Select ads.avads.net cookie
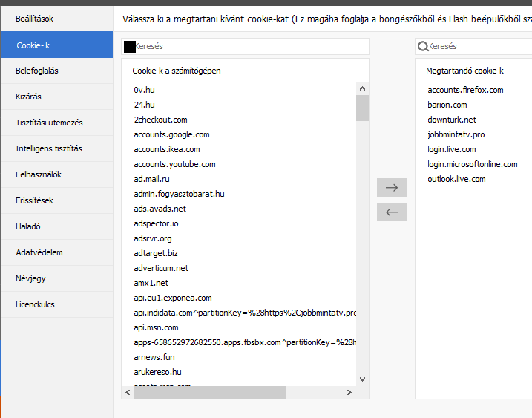This screenshot has height=418, width=532. coord(160,209)
